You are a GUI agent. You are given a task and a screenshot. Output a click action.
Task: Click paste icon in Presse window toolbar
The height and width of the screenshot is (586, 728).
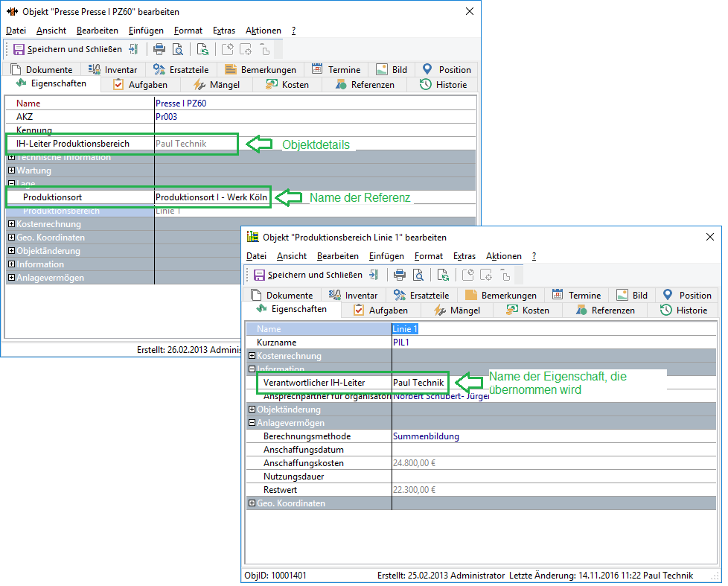click(265, 49)
